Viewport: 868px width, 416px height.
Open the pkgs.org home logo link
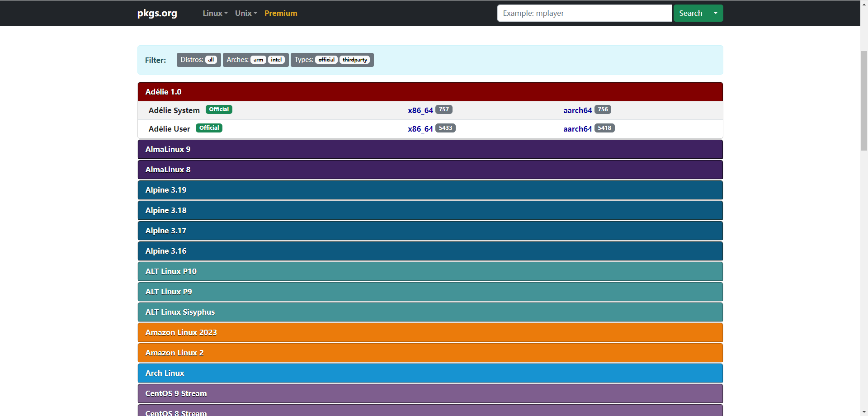pos(157,13)
